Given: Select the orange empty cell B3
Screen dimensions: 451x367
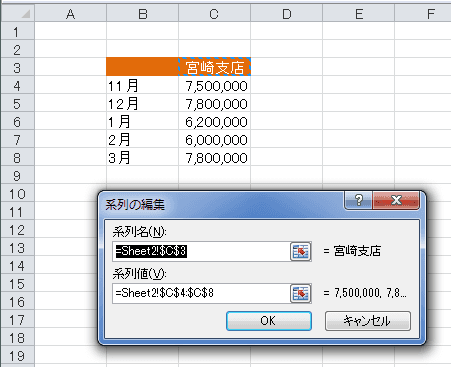Looking at the screenshot, I should (x=143, y=67).
